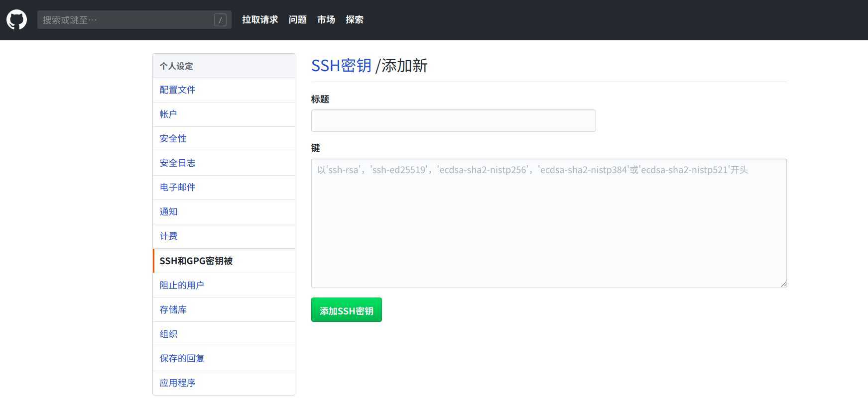Screen dimensions: 868x402
Task: Focus the 搜索或跳至 search box
Action: coord(134,20)
